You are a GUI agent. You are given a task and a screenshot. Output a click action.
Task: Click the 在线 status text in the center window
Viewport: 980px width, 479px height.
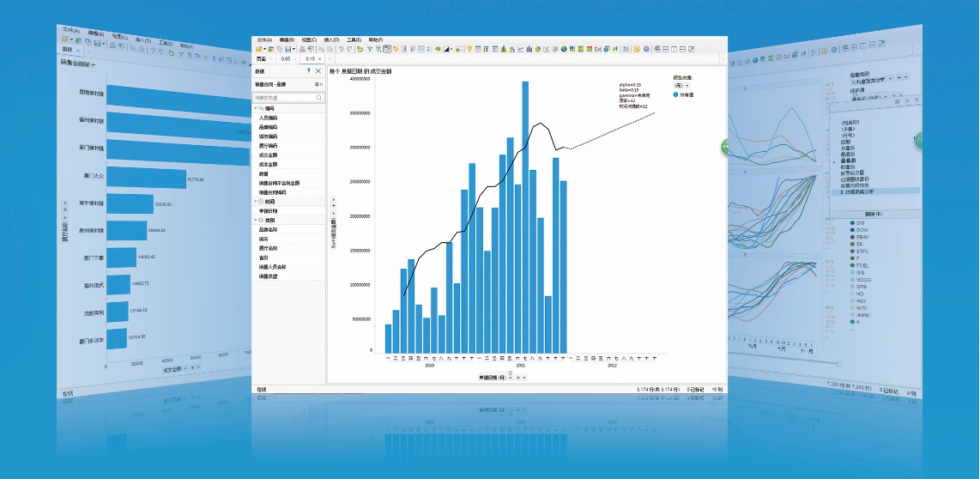[x=261, y=389]
